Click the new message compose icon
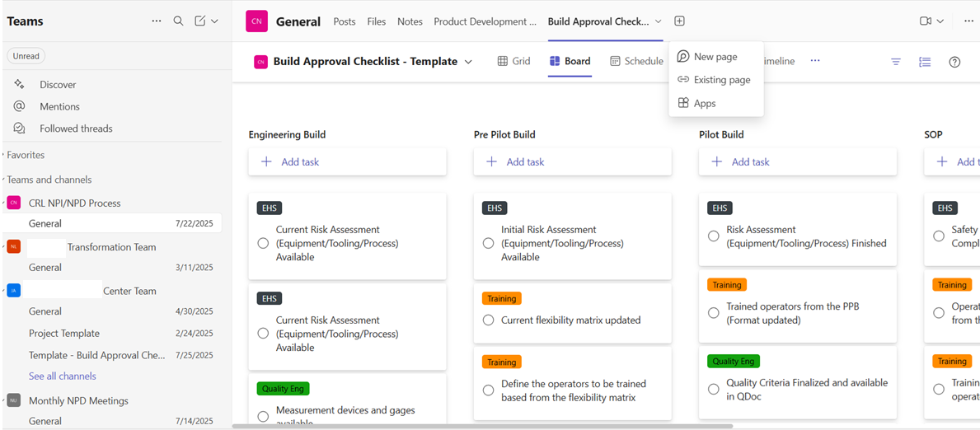Screen dimensions: 980x430 tap(200, 21)
